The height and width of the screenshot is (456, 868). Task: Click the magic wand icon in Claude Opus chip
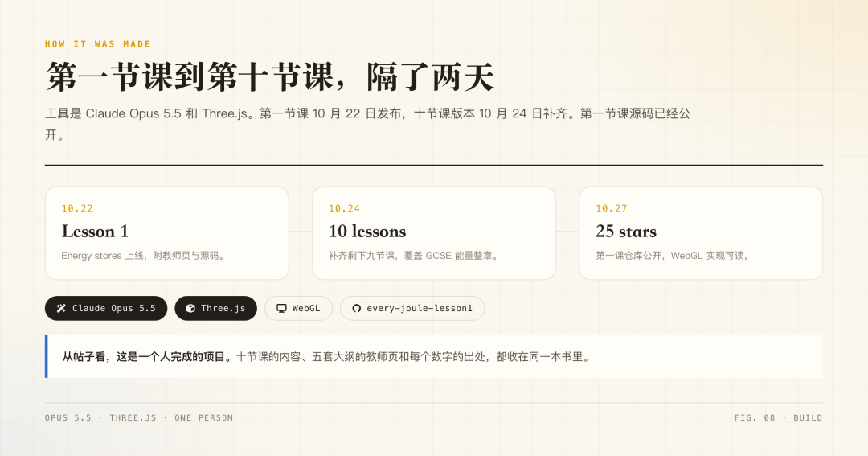coord(61,308)
